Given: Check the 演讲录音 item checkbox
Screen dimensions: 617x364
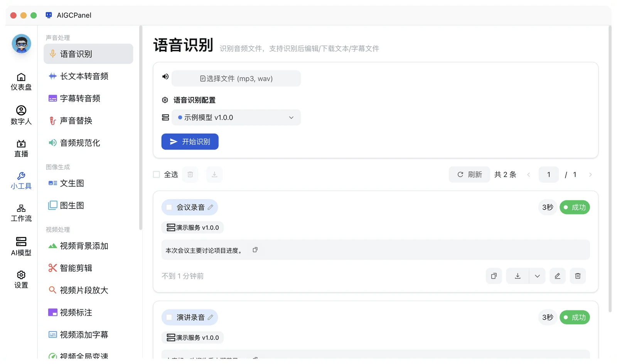Looking at the screenshot, I should coord(169,317).
